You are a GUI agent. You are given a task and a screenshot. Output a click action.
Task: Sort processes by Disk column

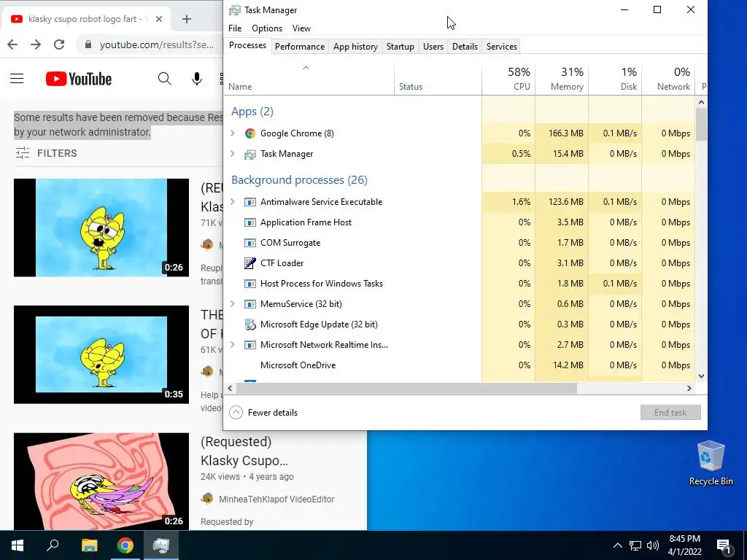616,79
